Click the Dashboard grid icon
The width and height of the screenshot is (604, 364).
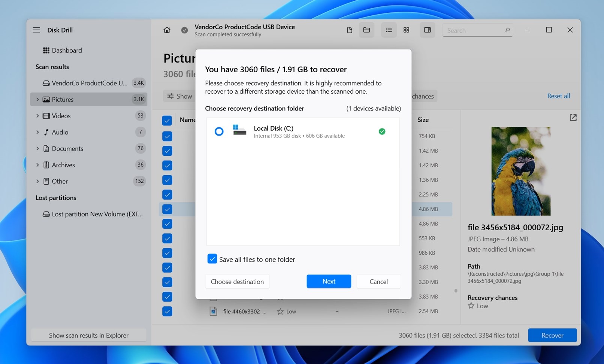click(46, 50)
